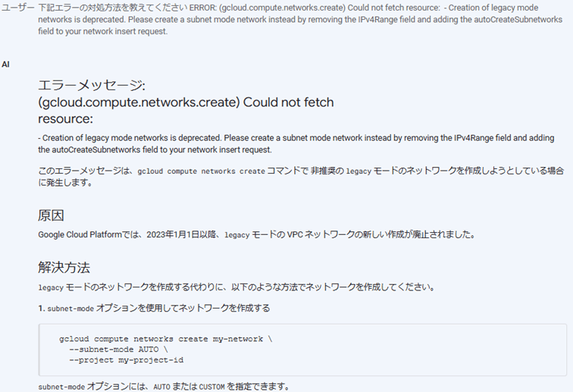This screenshot has height=392, width=573.
Task: Click 'legacy' code in the 原因 paragraph
Action: click(236, 235)
